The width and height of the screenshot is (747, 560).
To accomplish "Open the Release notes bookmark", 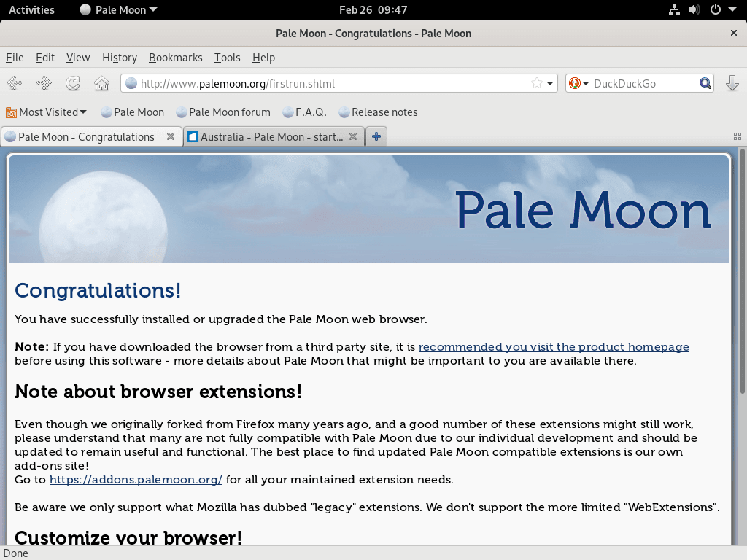I will (379, 112).
